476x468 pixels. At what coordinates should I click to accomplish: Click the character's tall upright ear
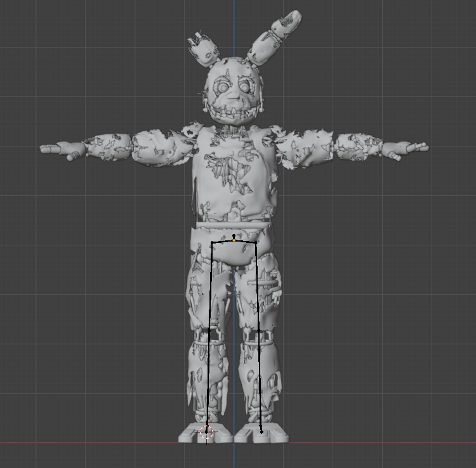275,38
